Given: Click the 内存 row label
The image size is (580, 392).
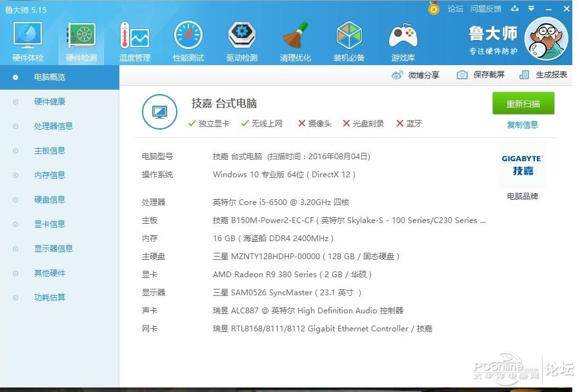Looking at the screenshot, I should pyautogui.click(x=150, y=239).
